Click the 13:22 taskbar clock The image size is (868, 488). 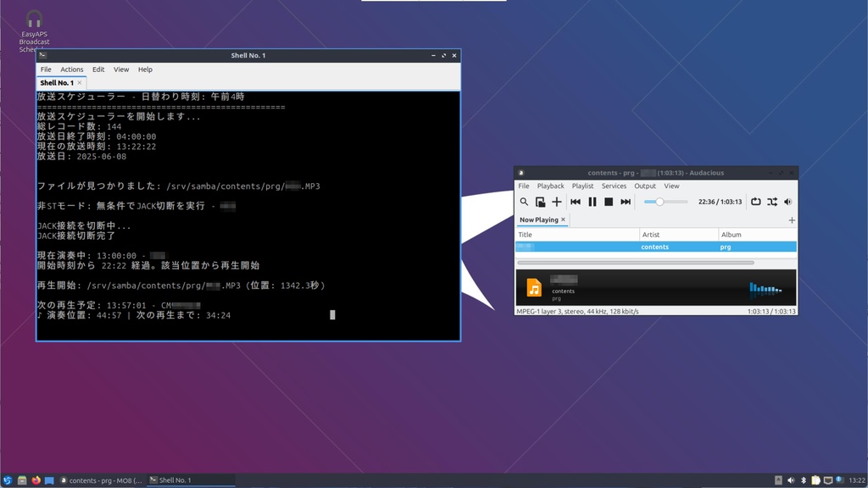click(x=857, y=480)
